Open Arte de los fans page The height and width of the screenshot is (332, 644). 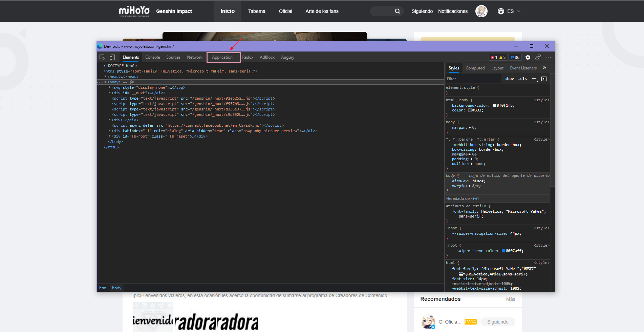point(322,11)
